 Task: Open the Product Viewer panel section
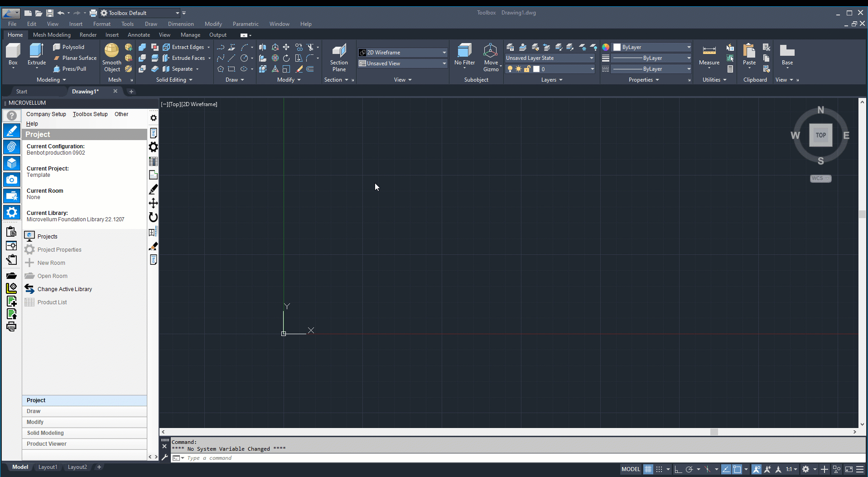coord(46,444)
